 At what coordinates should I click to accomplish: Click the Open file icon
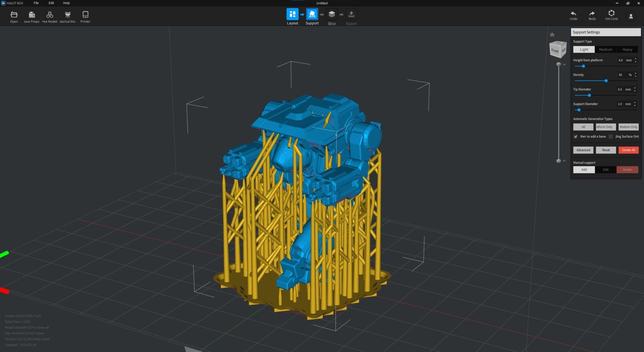coord(14,15)
